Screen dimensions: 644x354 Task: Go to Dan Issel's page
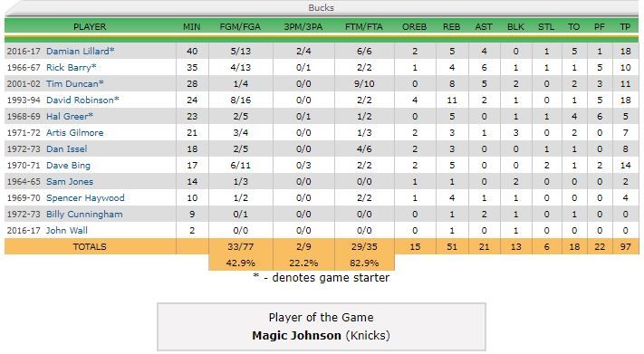pyautogui.click(x=66, y=149)
